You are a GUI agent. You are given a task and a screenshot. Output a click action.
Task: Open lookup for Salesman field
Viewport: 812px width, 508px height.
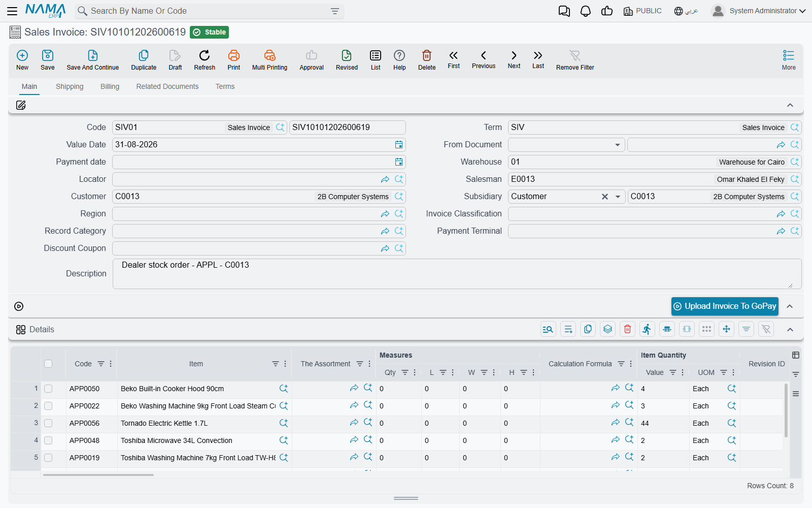[795, 179]
